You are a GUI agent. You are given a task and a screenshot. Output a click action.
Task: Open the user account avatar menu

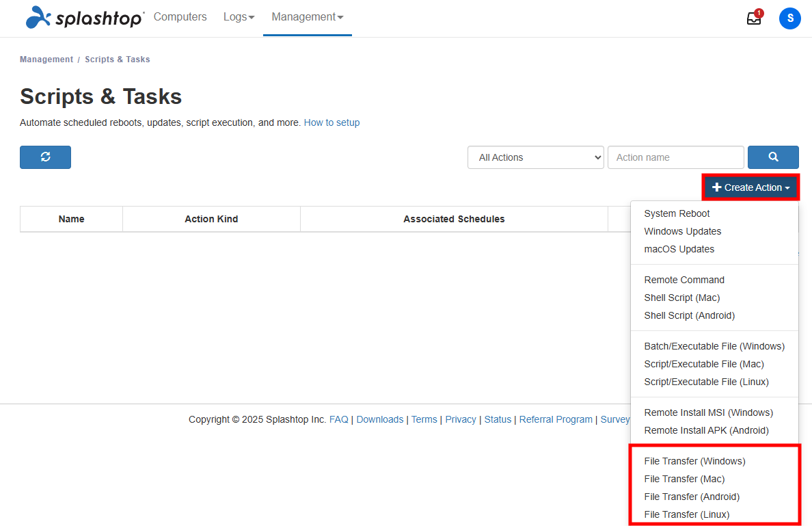click(789, 18)
